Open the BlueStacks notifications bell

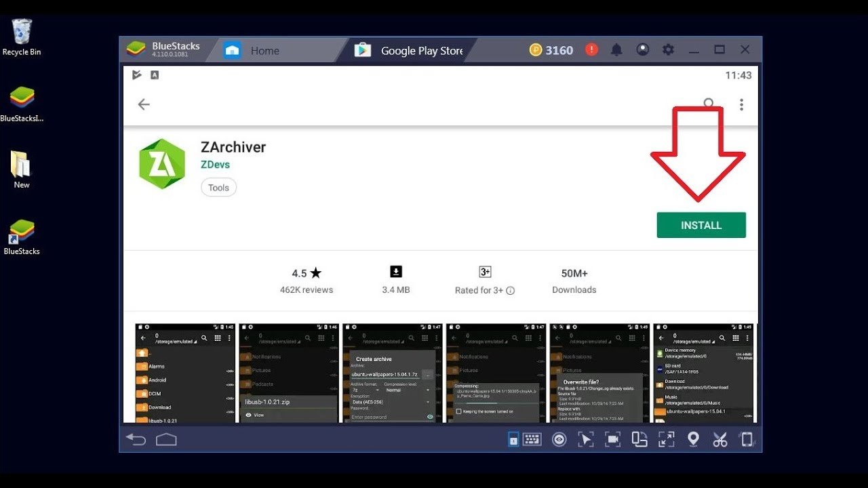coord(616,49)
